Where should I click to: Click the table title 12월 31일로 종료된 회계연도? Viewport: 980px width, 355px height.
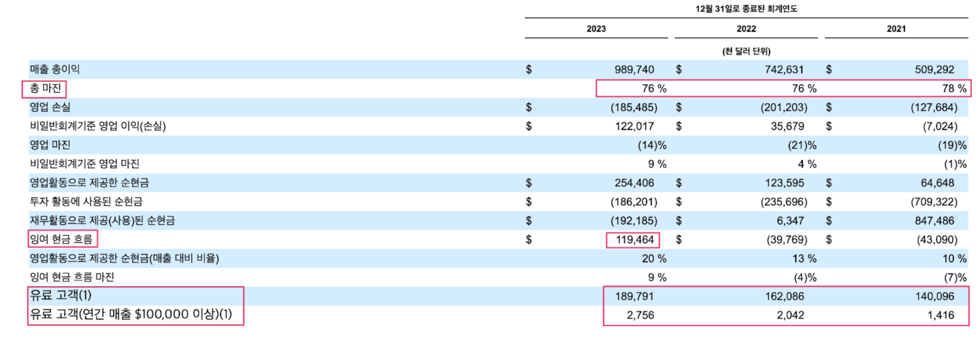(x=746, y=9)
